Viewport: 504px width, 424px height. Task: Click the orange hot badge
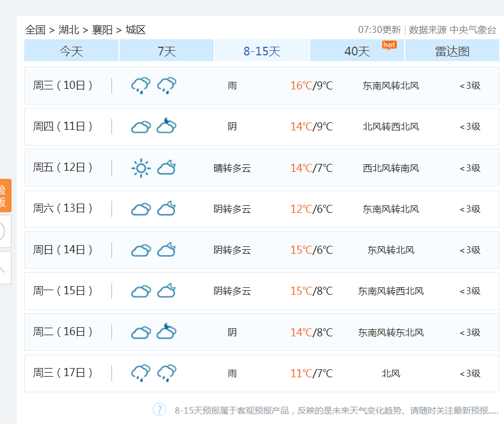[x=389, y=45]
